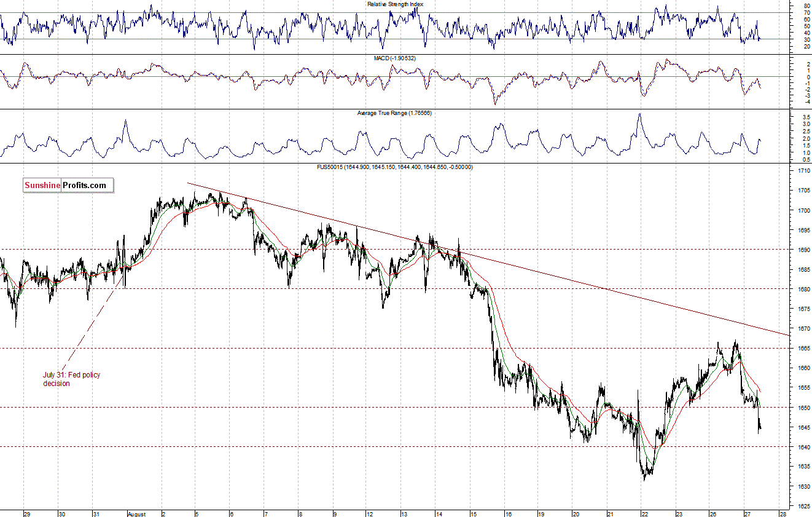Click price axis label 1685

pyautogui.click(x=804, y=269)
